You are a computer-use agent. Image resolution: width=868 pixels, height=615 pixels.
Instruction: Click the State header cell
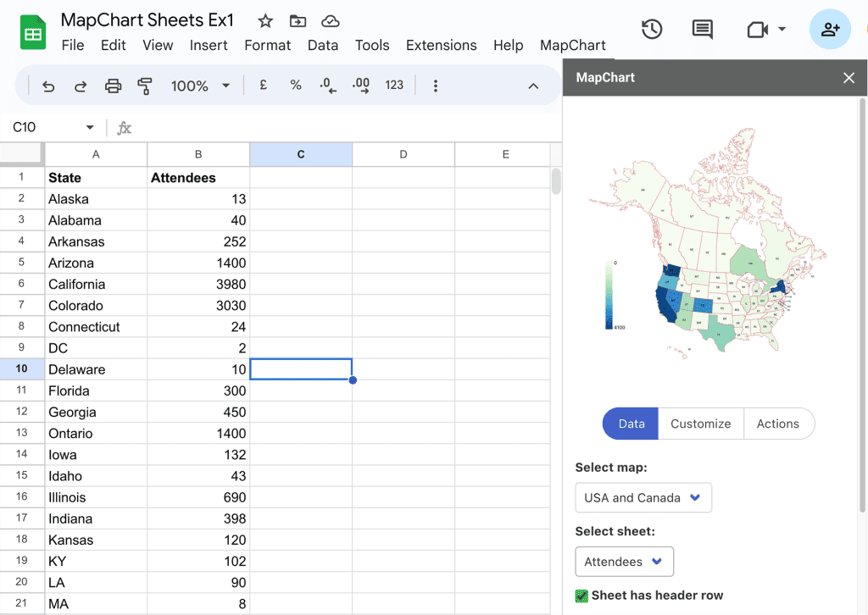pyautogui.click(x=96, y=178)
